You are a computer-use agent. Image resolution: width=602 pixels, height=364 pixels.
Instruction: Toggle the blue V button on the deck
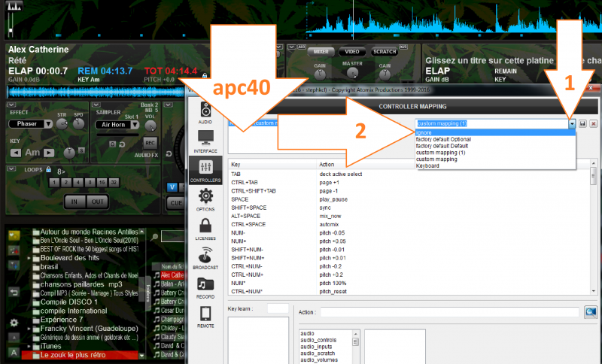[172, 187]
